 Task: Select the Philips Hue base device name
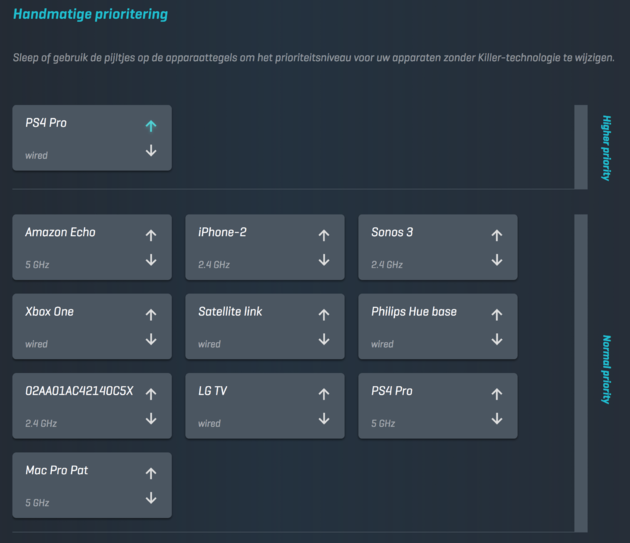coord(414,311)
